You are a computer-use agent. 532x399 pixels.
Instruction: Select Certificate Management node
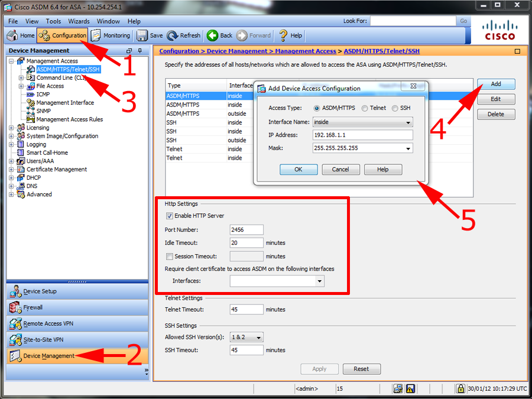57,169
